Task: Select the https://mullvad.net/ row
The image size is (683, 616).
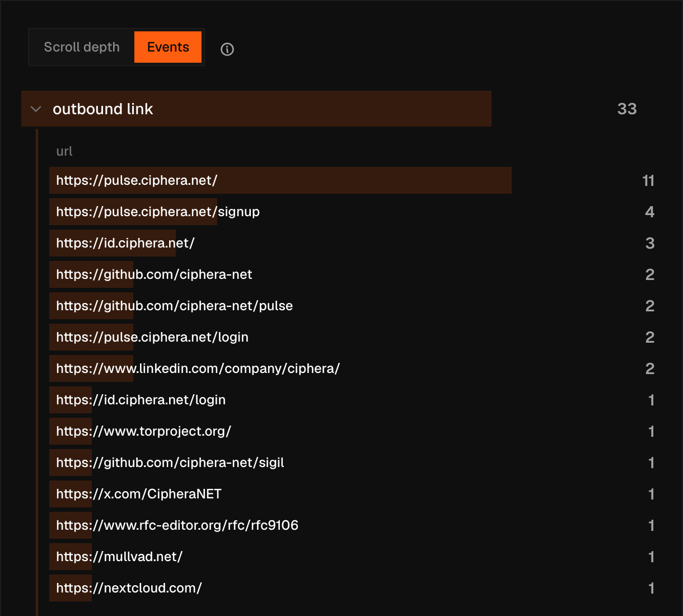Action: (x=355, y=557)
